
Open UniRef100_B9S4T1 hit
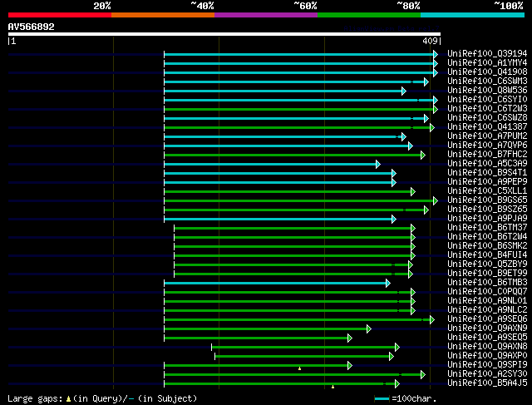[487, 173]
